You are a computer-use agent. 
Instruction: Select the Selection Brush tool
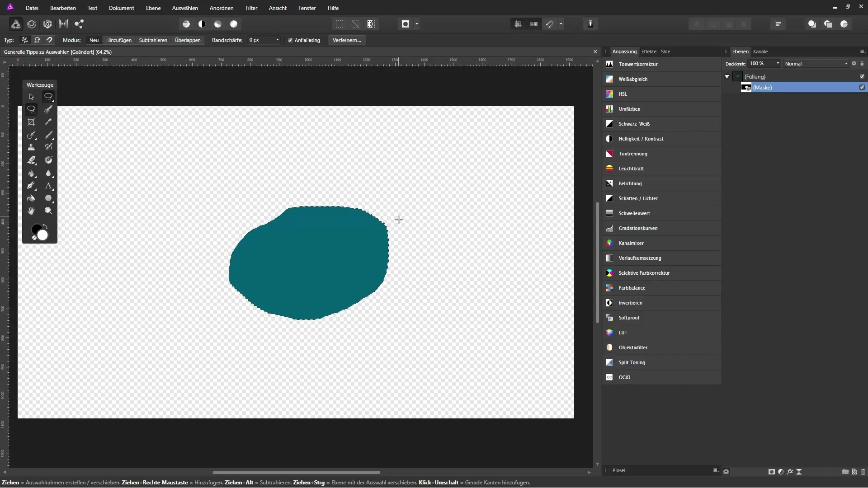pos(48,109)
